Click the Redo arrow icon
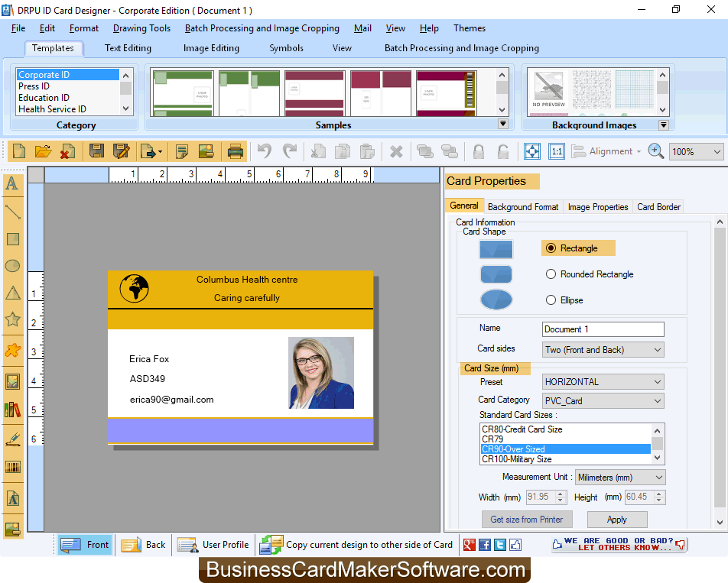 click(x=290, y=151)
